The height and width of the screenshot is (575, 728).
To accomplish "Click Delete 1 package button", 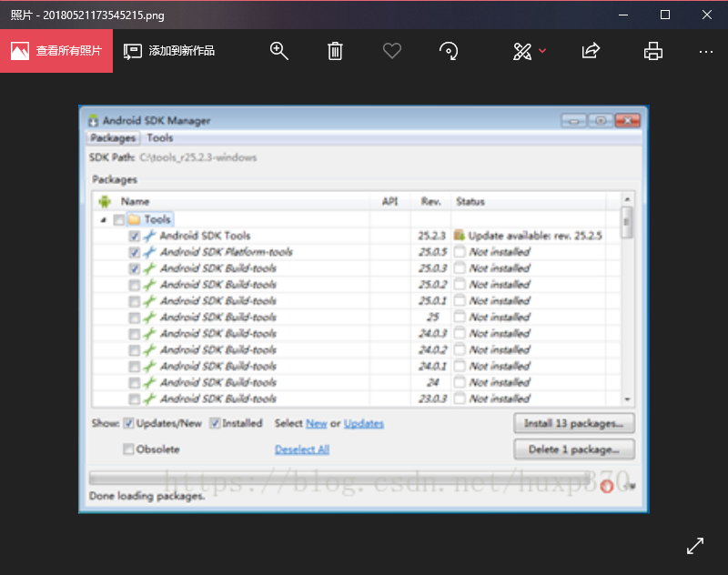I will click(x=574, y=449).
